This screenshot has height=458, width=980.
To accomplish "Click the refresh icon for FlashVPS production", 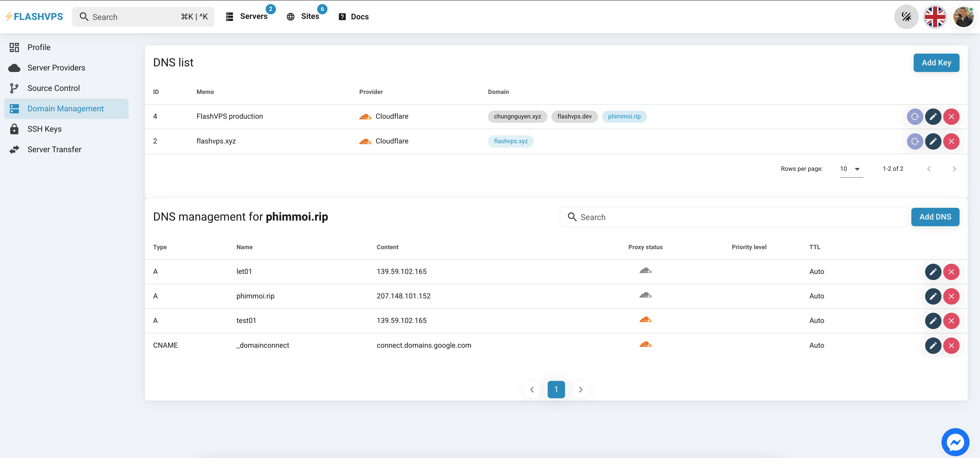I will pyautogui.click(x=915, y=116).
